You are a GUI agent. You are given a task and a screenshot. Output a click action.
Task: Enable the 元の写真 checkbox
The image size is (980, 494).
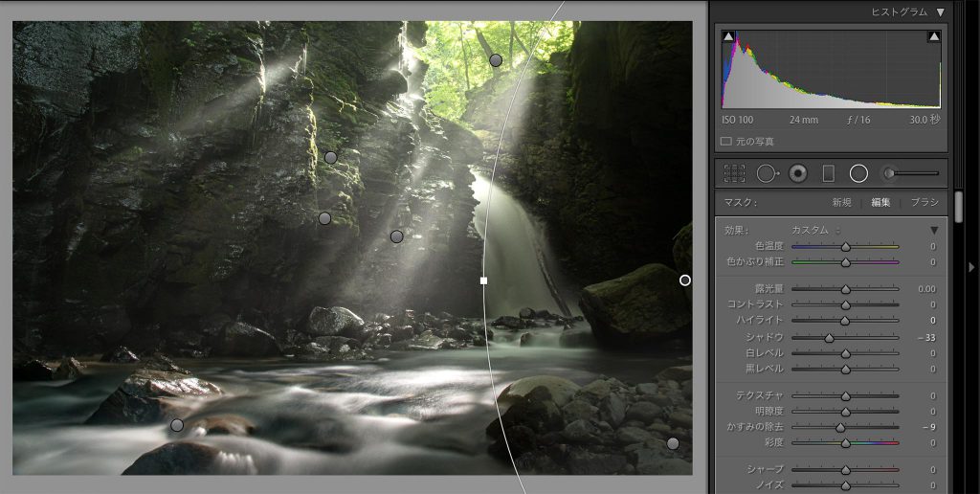[725, 142]
